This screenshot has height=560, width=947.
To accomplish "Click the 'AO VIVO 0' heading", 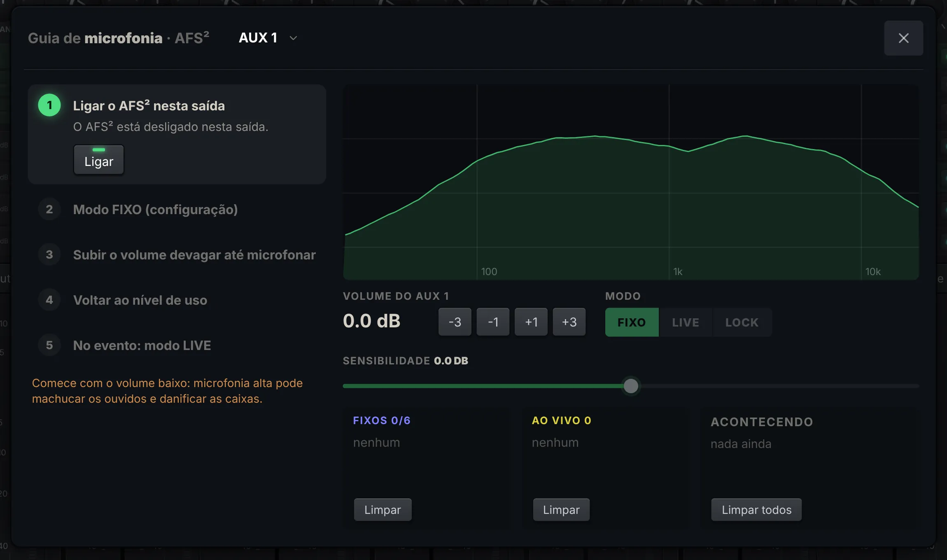I will pyautogui.click(x=562, y=420).
